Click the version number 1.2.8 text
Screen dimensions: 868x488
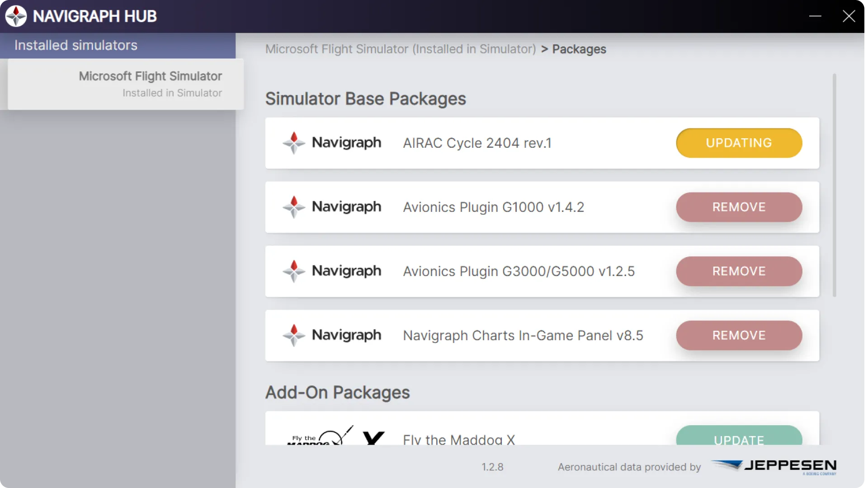tap(492, 467)
